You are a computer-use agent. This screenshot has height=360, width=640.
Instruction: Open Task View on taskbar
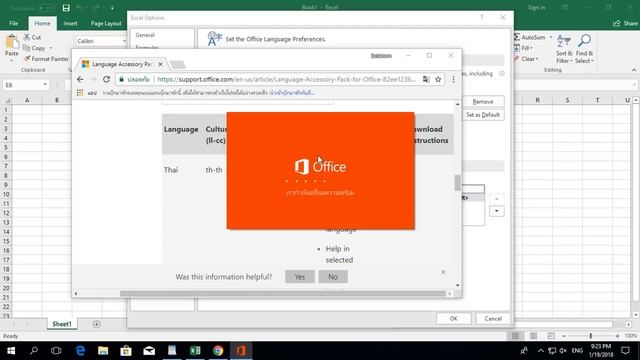tap(56, 350)
